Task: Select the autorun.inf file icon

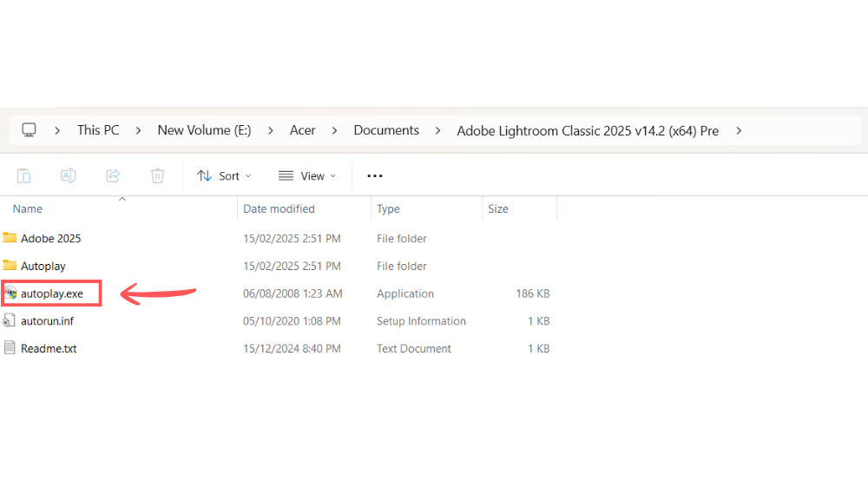Action: click(10, 320)
